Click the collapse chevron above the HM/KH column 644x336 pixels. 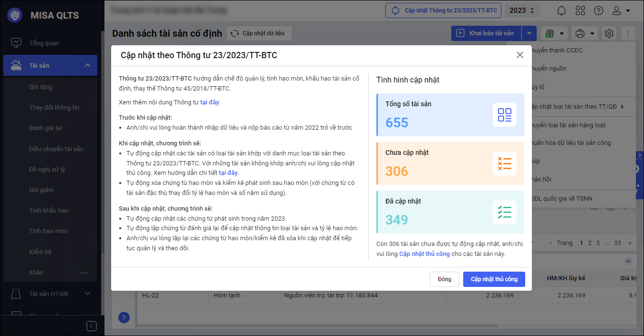pyautogui.click(x=628, y=261)
